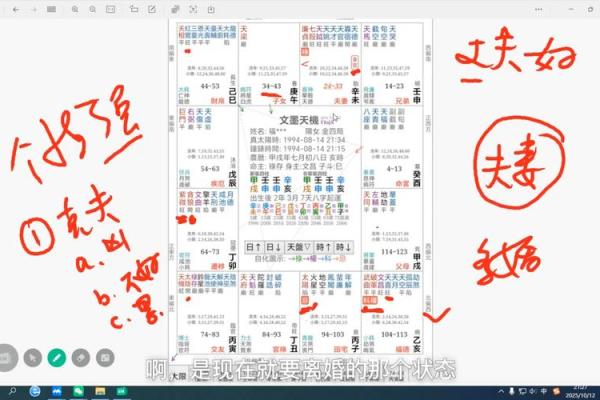Select the green pen drawing tool
Viewport: 600px width, 400px height.
[57, 358]
